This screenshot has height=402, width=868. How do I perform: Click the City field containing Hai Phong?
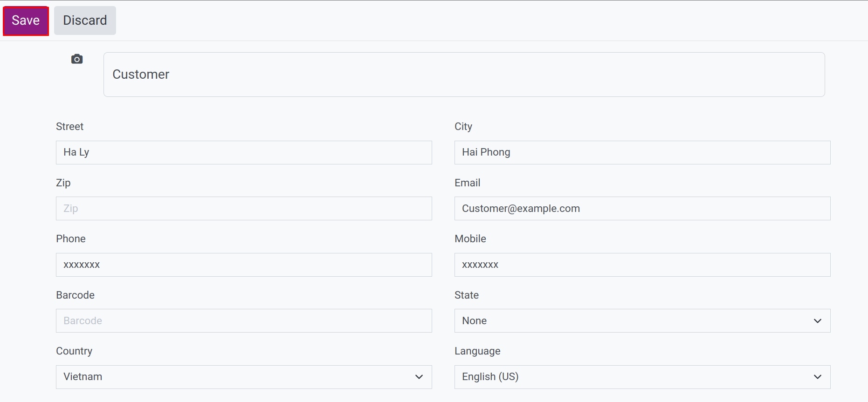[x=642, y=152]
